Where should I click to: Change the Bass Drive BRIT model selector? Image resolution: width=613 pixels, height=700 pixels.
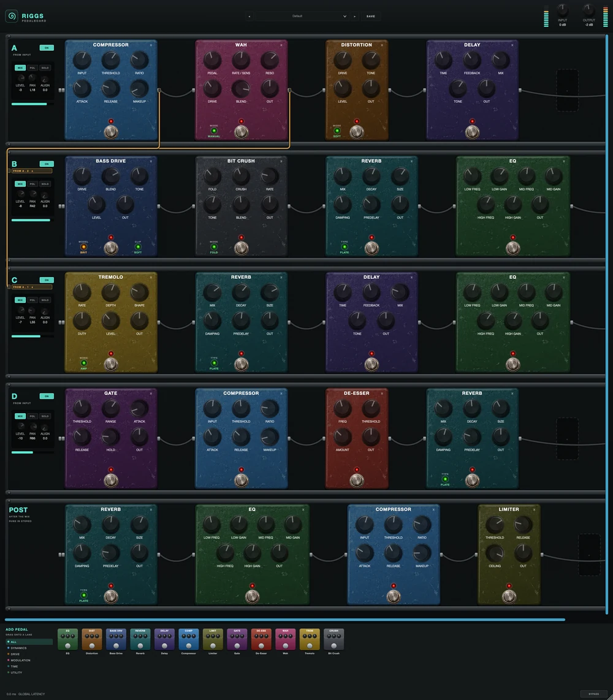pos(83,247)
